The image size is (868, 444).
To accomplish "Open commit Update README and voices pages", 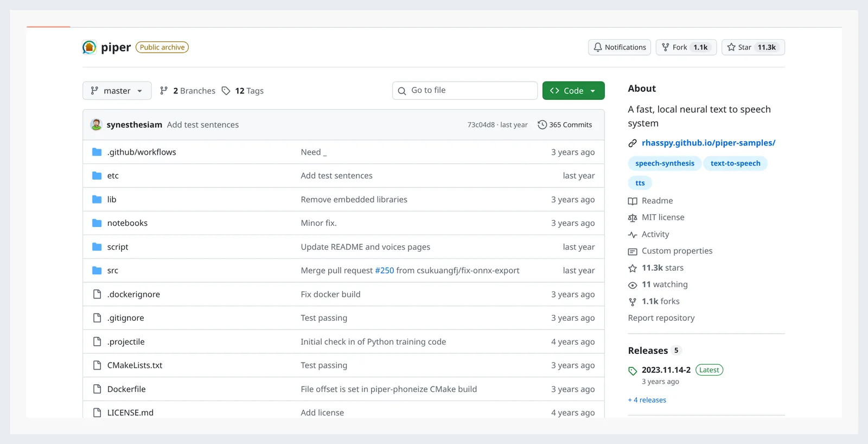I will (x=366, y=247).
